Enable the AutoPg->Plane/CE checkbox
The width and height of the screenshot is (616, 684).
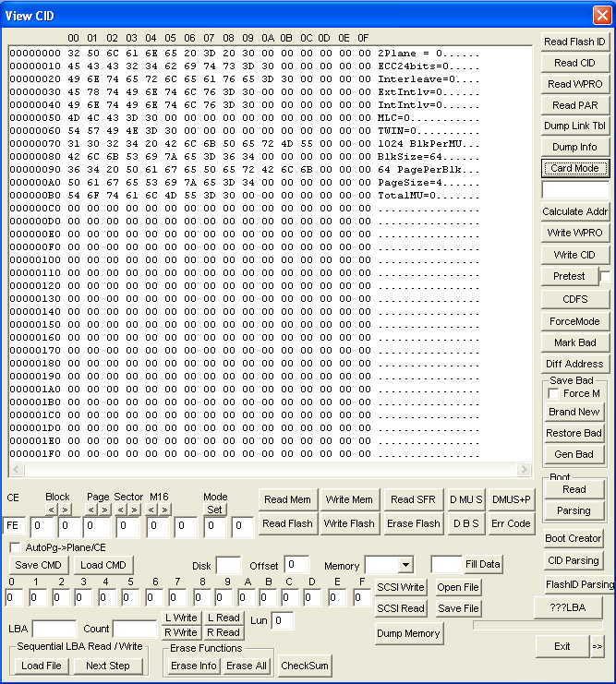click(16, 547)
